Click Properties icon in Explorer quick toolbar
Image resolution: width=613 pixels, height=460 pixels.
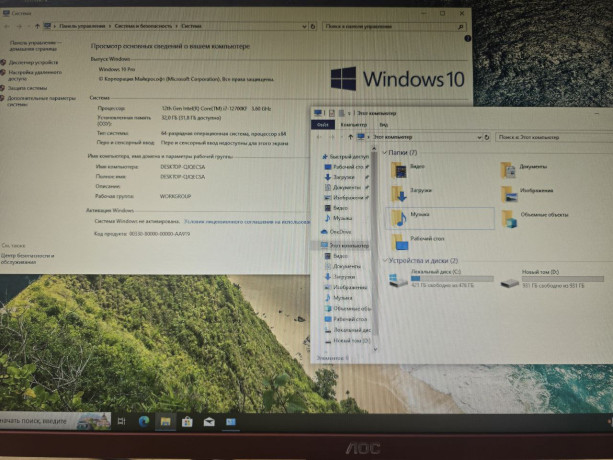[x=332, y=113]
